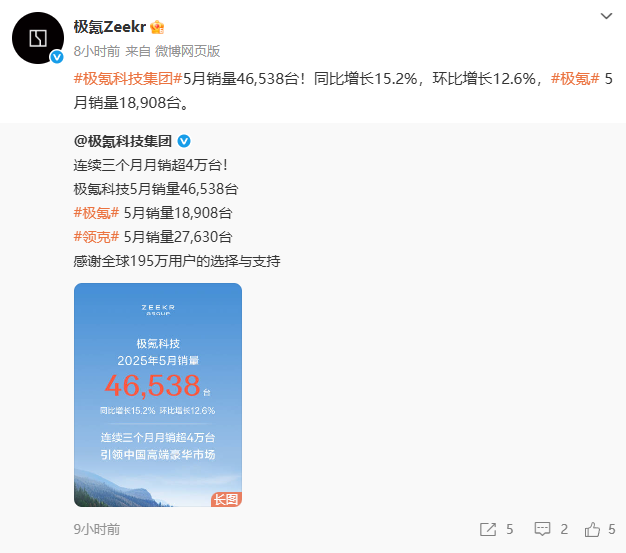Open the 9小时前 original post timestamp
This screenshot has height=553, width=626.
point(97,529)
